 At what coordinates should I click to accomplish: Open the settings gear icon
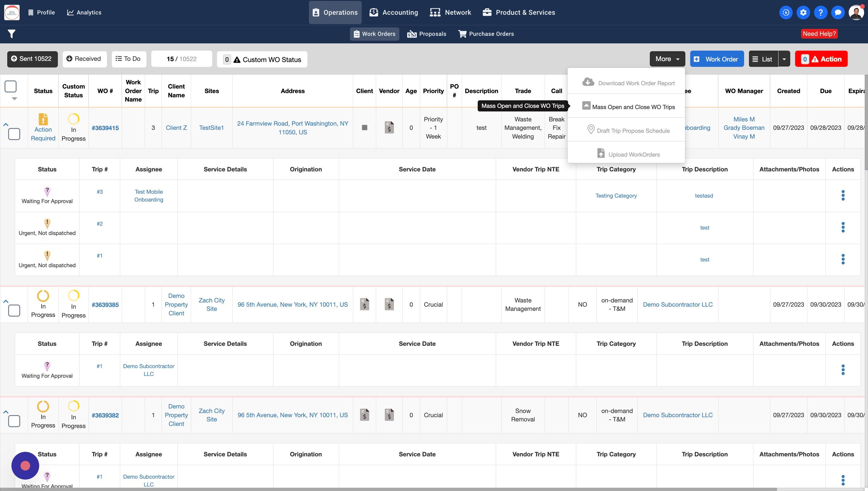pos(803,12)
